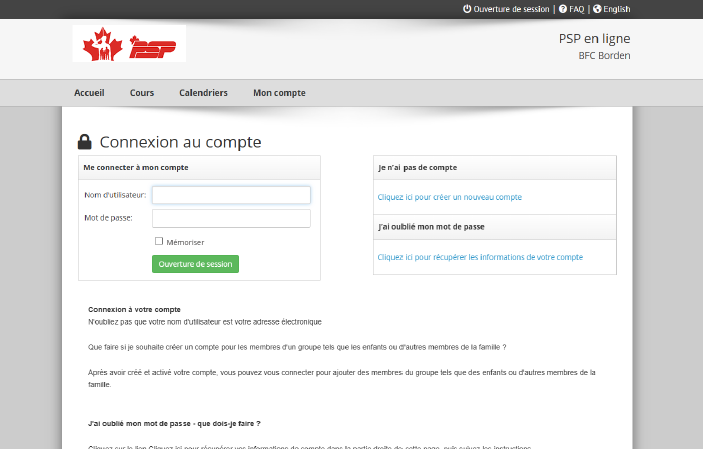
Task: Click the link to récupérer les informations de compte
Action: click(480, 257)
